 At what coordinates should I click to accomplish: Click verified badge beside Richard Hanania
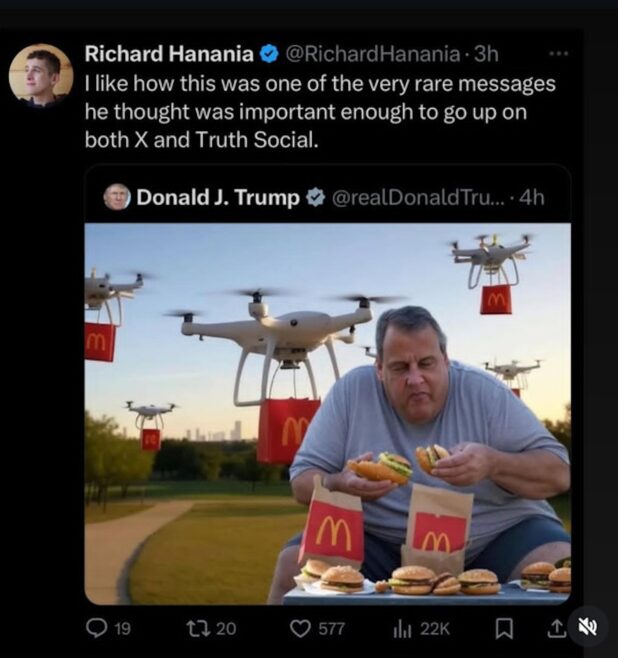click(x=270, y=53)
